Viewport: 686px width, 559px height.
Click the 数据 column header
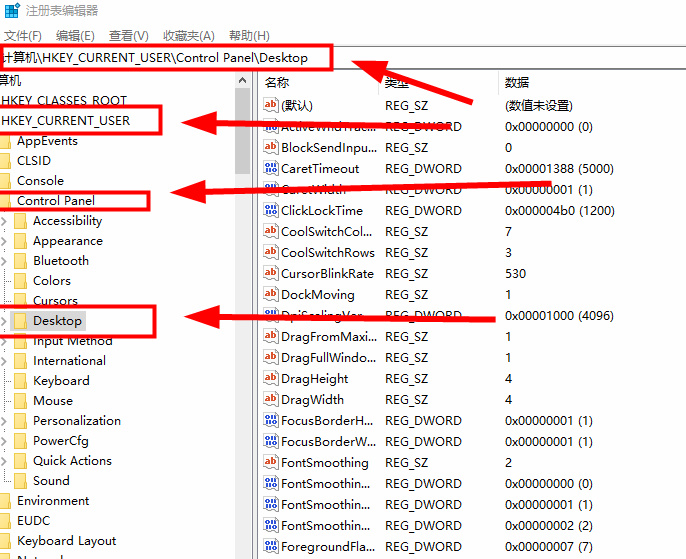(x=517, y=82)
